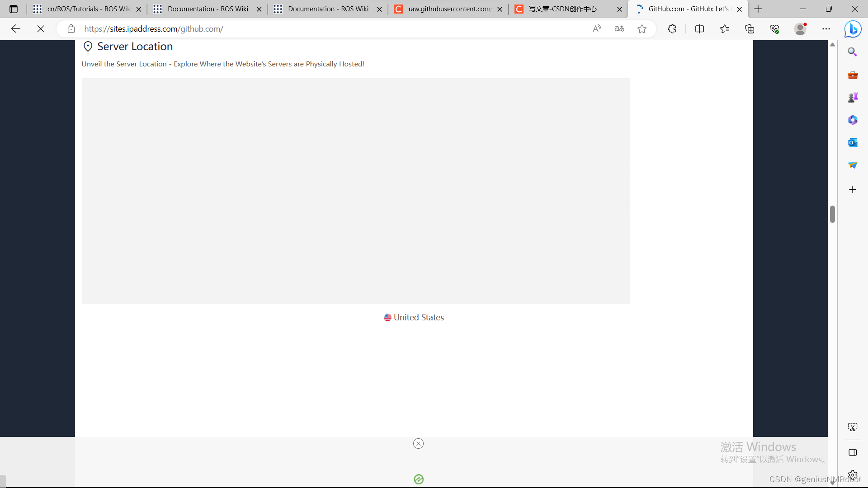Open the Extensions puzzle icon
The width and height of the screenshot is (868, 488).
pos(672,29)
